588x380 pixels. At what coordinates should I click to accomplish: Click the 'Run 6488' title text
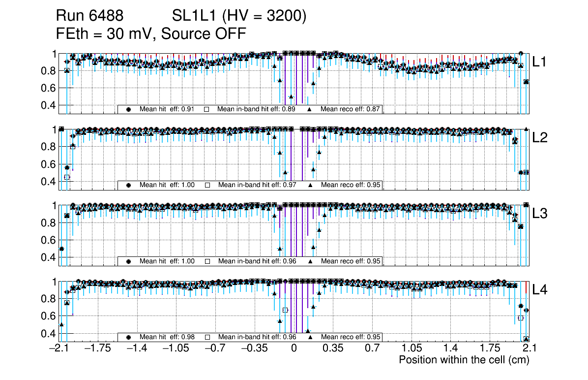point(89,16)
